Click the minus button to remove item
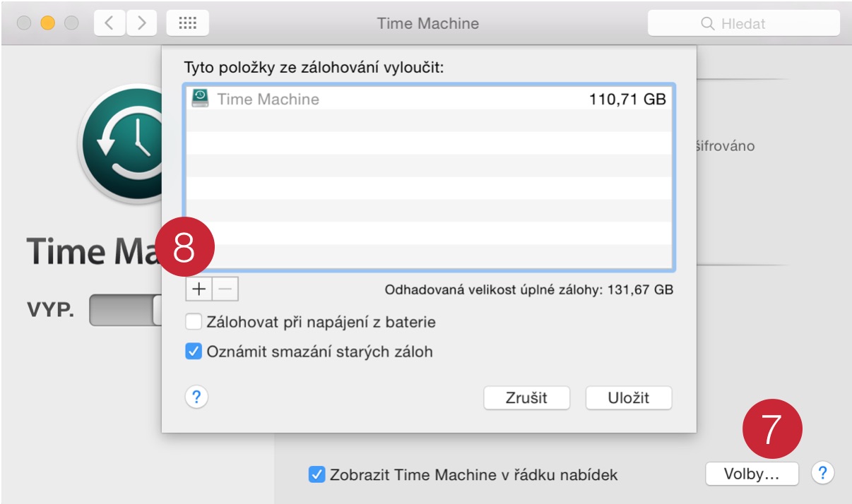The image size is (852, 504). (x=225, y=289)
